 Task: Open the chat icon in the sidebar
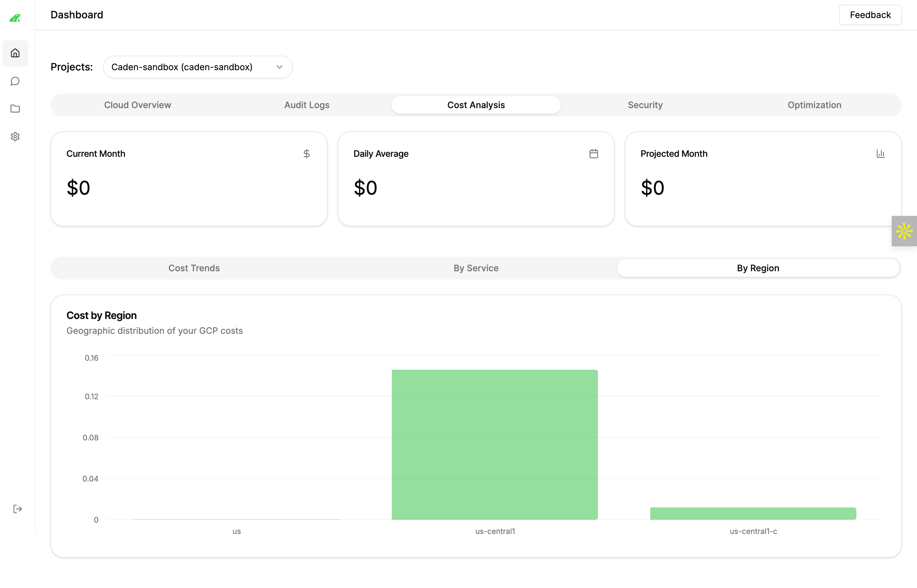click(x=15, y=81)
